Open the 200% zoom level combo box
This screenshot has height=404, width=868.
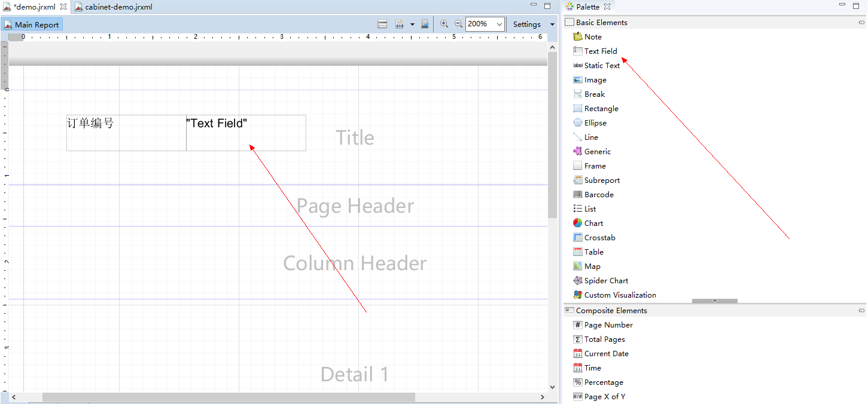(x=485, y=24)
